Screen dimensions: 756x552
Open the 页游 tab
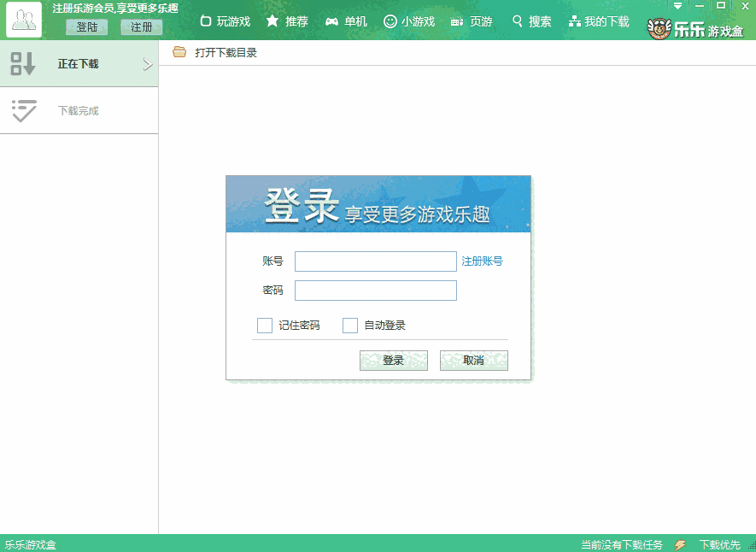click(472, 21)
